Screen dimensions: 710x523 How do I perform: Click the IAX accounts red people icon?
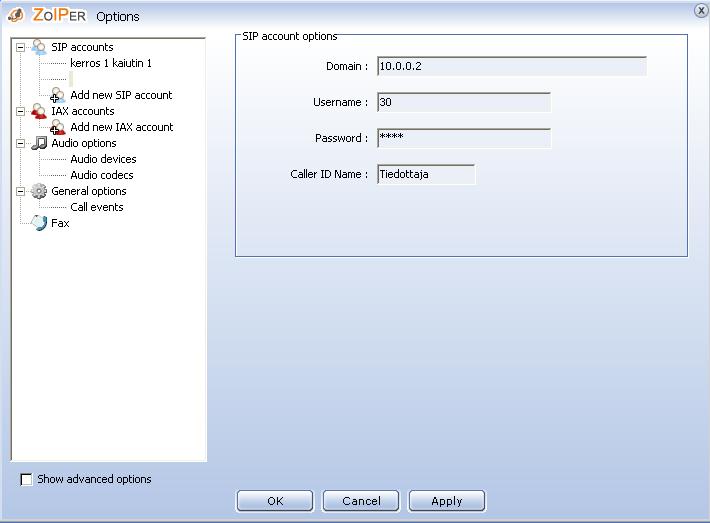(39, 111)
